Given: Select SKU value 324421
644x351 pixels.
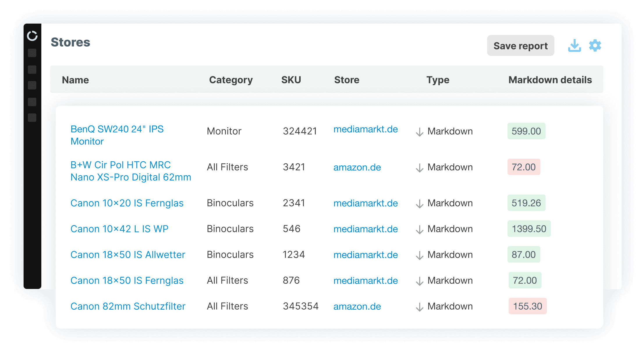Looking at the screenshot, I should click(300, 131).
